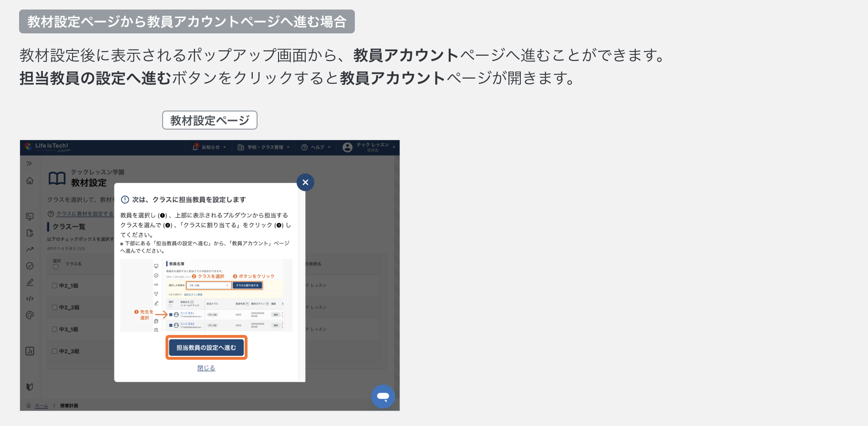Screen dimensions: 868x426
Task: Click the help question-mark icon in header
Action: [304, 147]
